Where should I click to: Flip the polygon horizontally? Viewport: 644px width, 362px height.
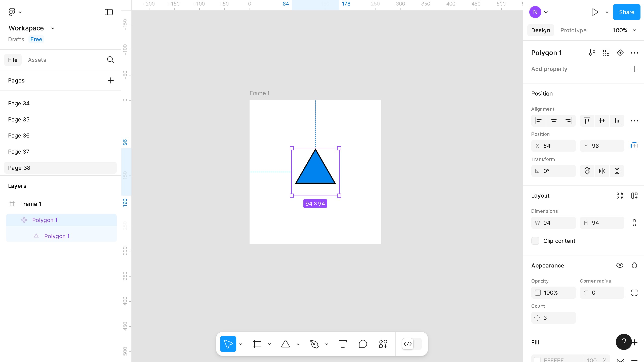pyautogui.click(x=602, y=171)
